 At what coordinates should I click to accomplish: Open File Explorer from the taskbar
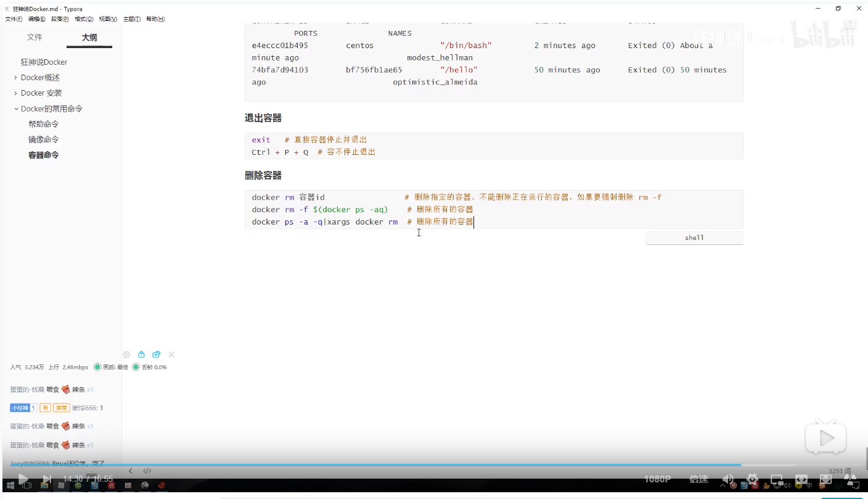coord(44,485)
